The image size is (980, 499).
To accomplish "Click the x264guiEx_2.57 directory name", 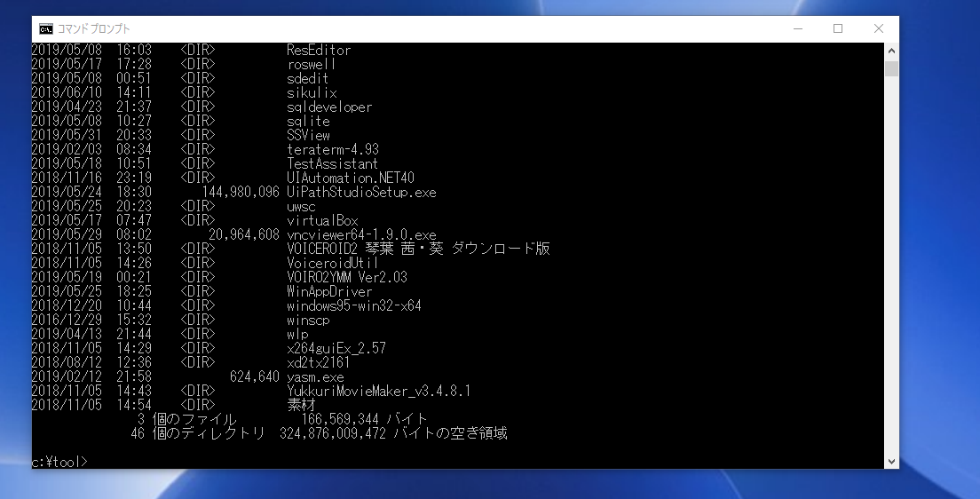I will point(336,349).
